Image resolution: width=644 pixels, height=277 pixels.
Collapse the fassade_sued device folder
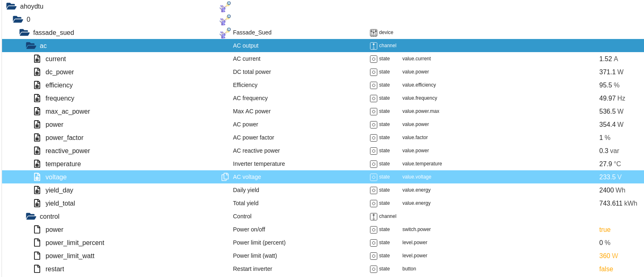click(x=24, y=32)
